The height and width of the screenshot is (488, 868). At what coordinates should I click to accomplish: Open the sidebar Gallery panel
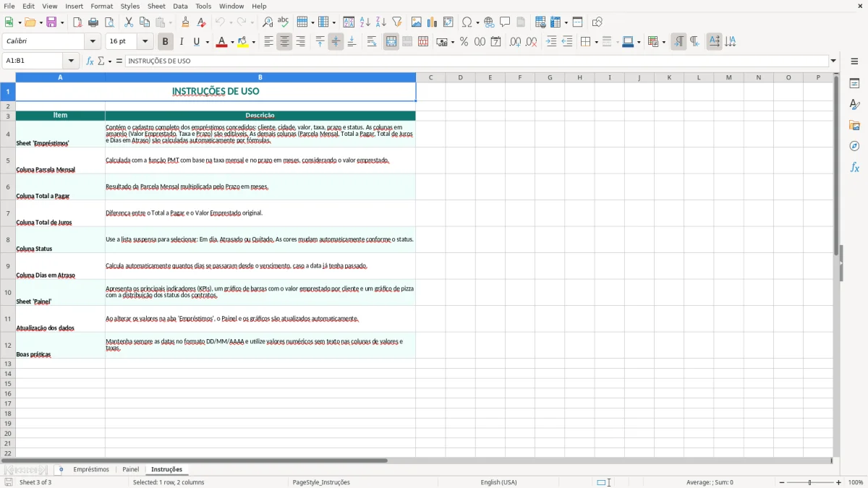(854, 126)
